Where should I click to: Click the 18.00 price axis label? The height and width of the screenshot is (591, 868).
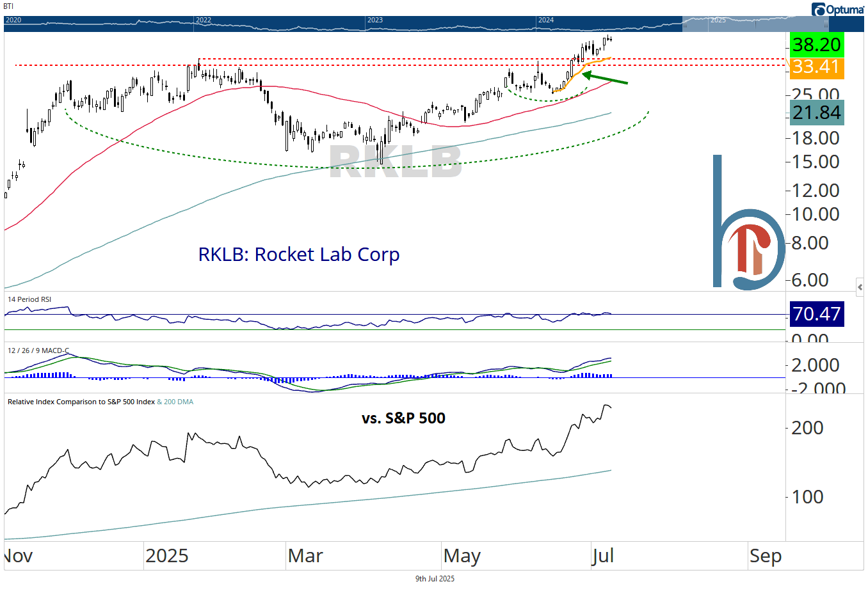tap(816, 138)
